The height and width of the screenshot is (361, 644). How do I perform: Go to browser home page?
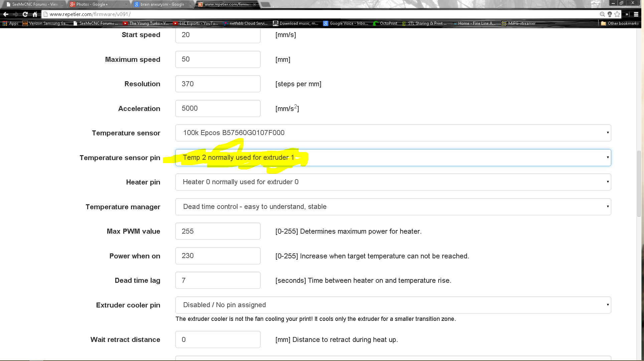(x=35, y=14)
